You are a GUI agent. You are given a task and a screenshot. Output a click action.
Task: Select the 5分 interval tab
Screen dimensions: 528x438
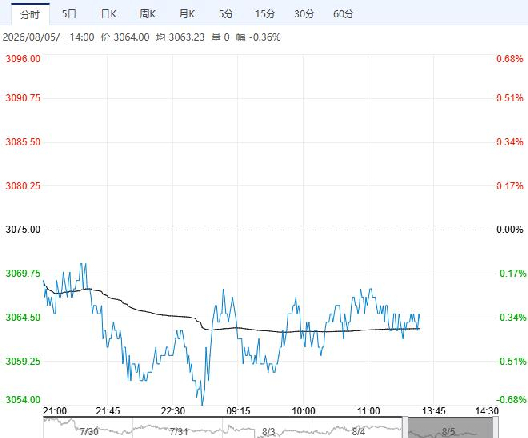tap(226, 14)
